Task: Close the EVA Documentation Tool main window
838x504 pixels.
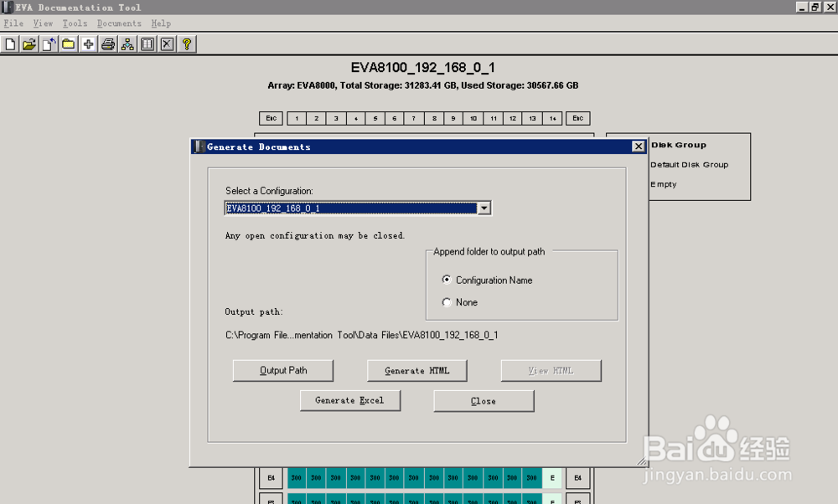Action: [x=830, y=7]
